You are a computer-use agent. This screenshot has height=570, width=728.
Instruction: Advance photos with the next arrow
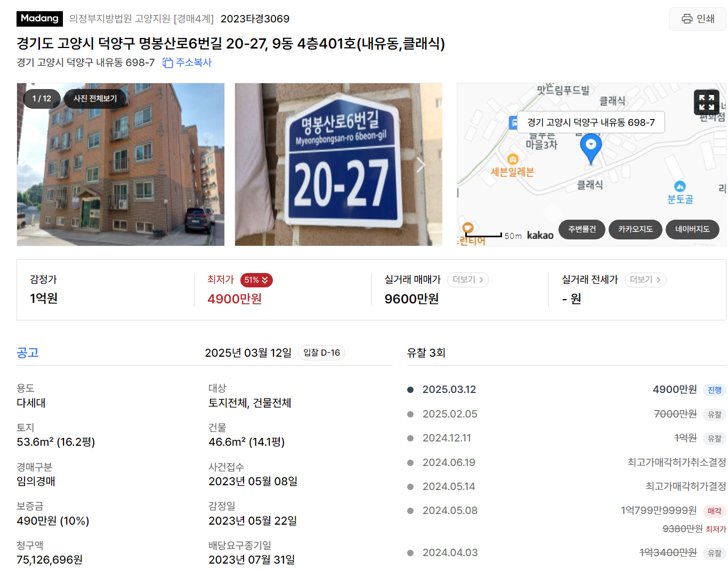tap(421, 165)
